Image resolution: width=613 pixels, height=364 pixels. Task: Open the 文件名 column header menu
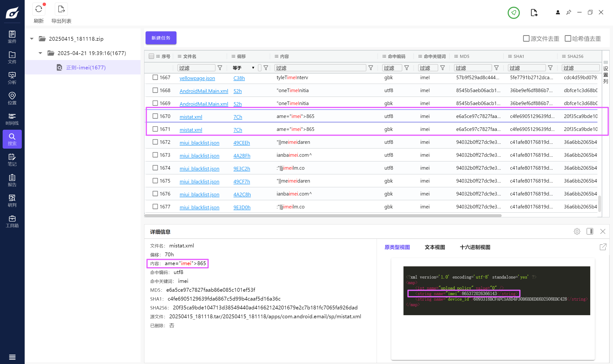click(179, 56)
